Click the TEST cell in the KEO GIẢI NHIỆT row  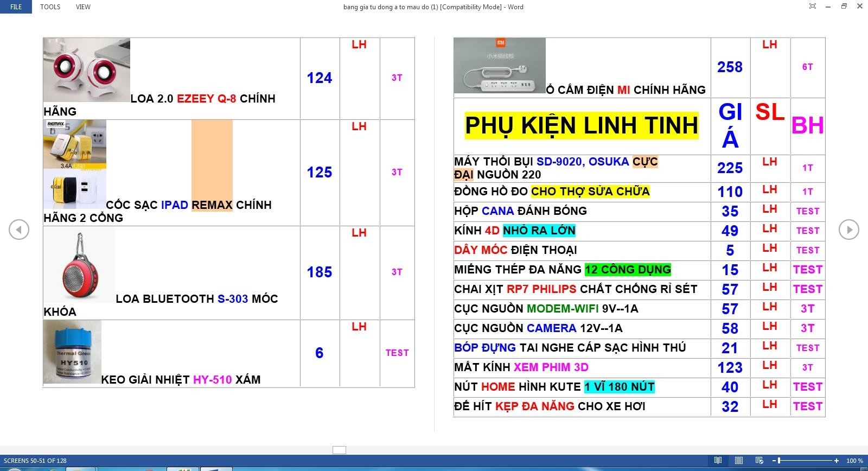point(397,353)
